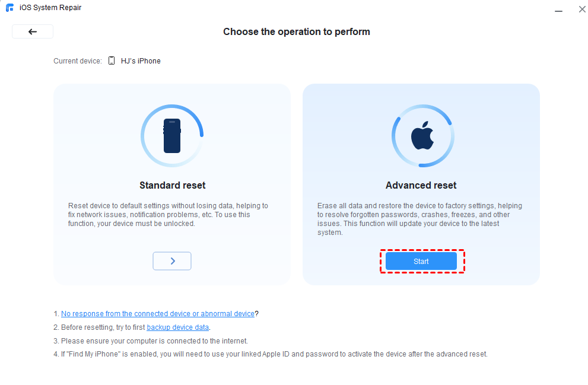This screenshot has height=385, width=588.
Task: Click the backup device data link
Action: (x=177, y=327)
